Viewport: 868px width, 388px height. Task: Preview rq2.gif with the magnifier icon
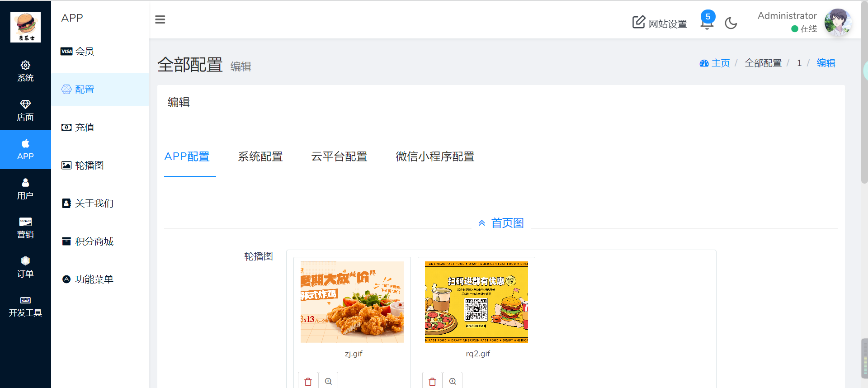pyautogui.click(x=453, y=381)
